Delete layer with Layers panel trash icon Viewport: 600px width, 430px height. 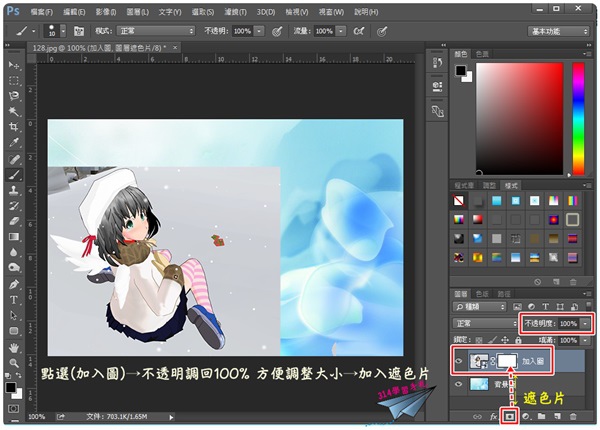click(x=573, y=416)
